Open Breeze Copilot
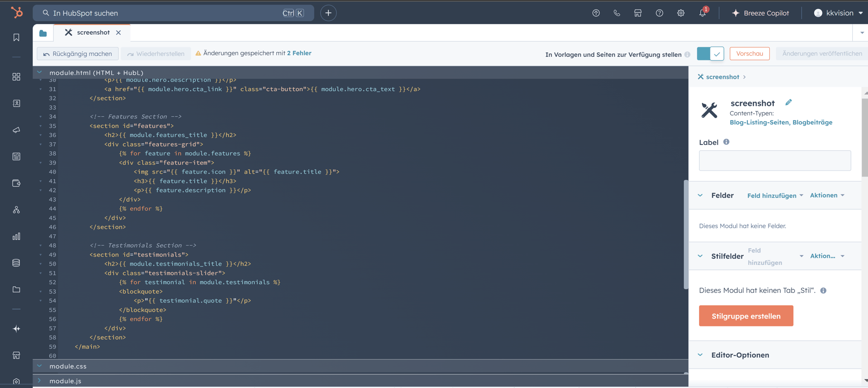Viewport: 868px width, 388px height. click(x=760, y=13)
